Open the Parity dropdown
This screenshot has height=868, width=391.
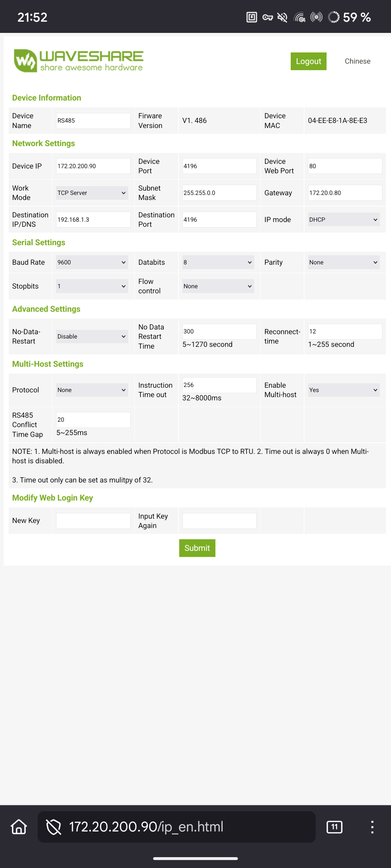(x=344, y=262)
